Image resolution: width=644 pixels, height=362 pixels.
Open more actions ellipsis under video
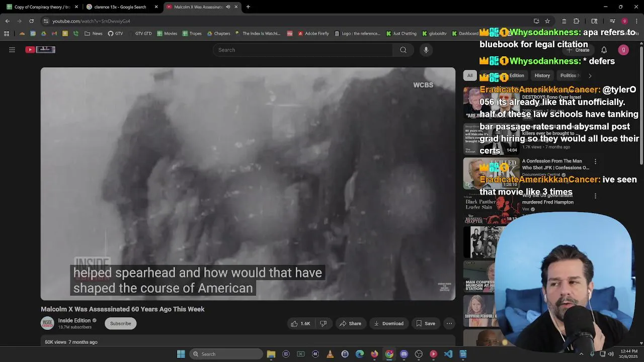(x=449, y=323)
